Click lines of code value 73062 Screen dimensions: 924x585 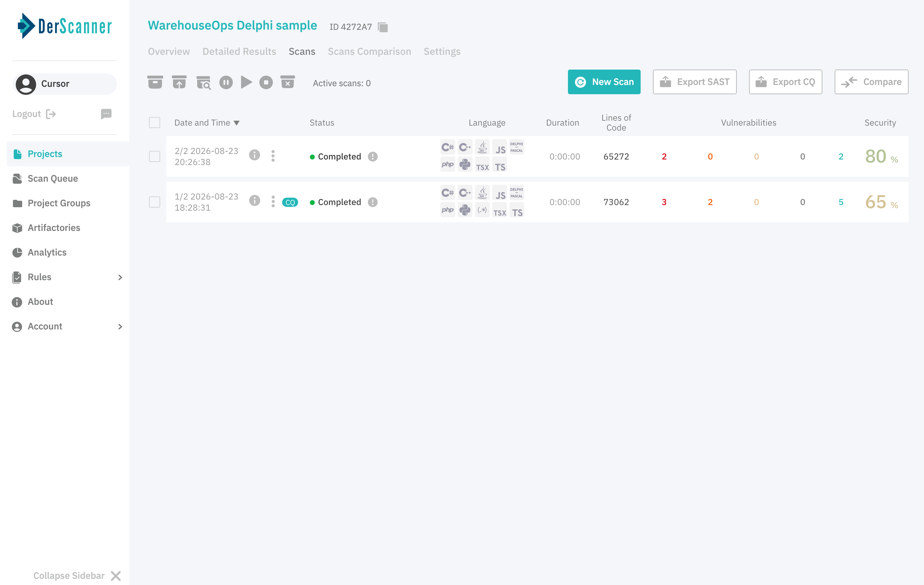616,202
